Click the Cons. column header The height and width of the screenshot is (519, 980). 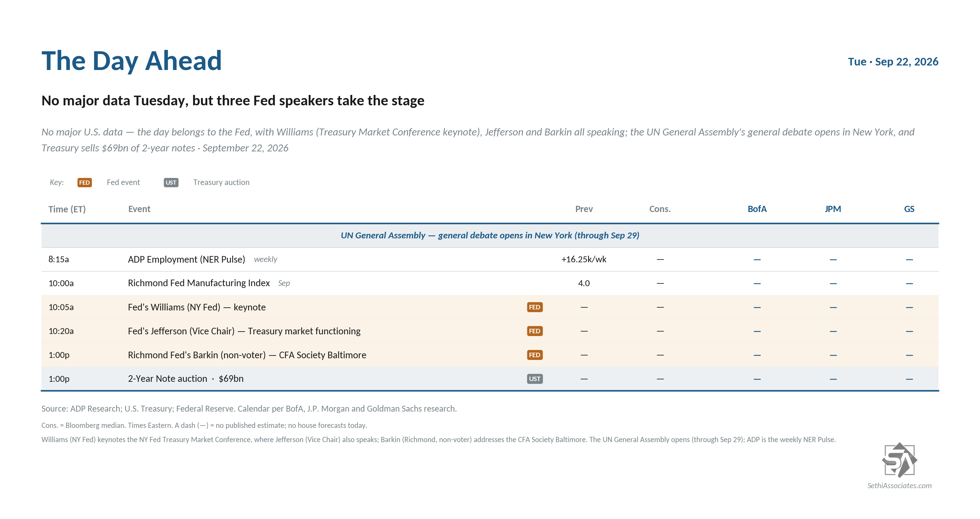pos(660,209)
